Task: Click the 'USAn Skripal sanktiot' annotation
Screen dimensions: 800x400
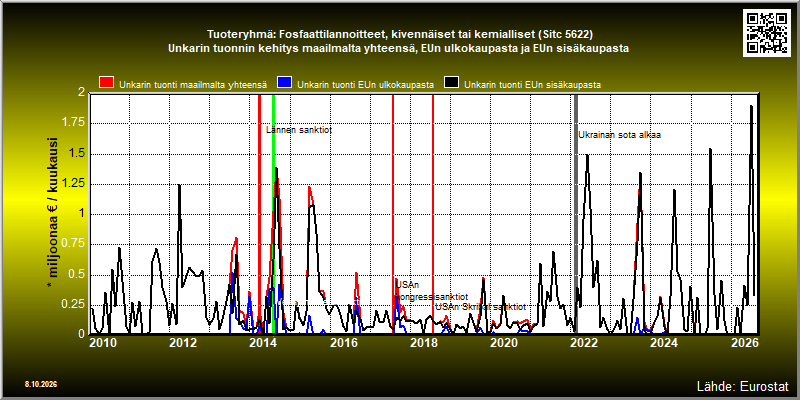Action: (x=481, y=307)
